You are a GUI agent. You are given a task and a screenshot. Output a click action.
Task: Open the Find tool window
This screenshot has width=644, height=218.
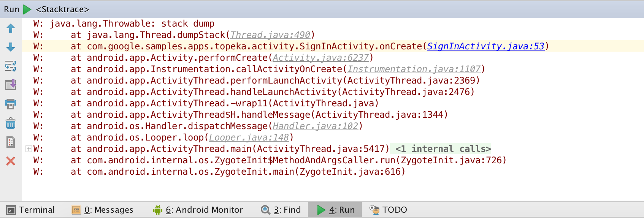[281, 210]
